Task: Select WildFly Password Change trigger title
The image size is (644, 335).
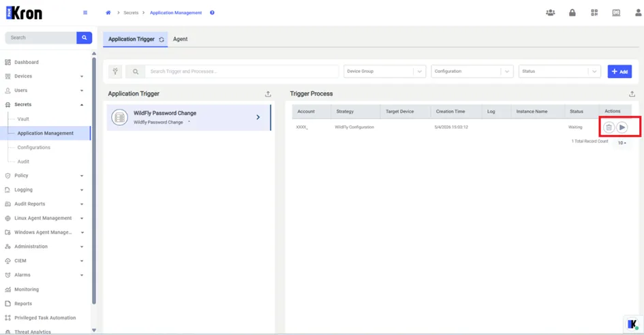Action: pyautogui.click(x=165, y=113)
